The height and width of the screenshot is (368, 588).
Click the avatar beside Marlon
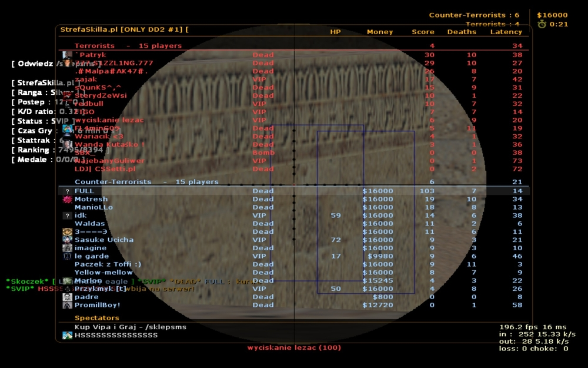[67, 281]
